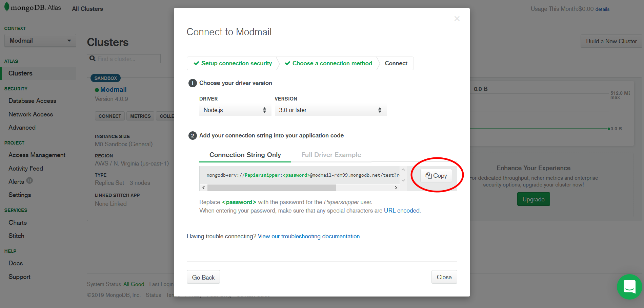Image resolution: width=644 pixels, height=308 pixels.
Task: Open the URL encoded link
Action: coord(402,211)
